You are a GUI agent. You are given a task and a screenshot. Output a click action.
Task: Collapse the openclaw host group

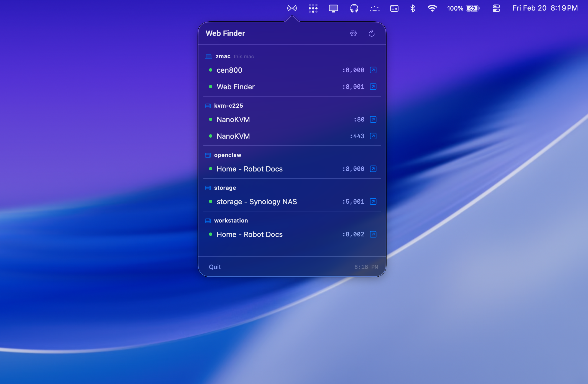pyautogui.click(x=227, y=155)
